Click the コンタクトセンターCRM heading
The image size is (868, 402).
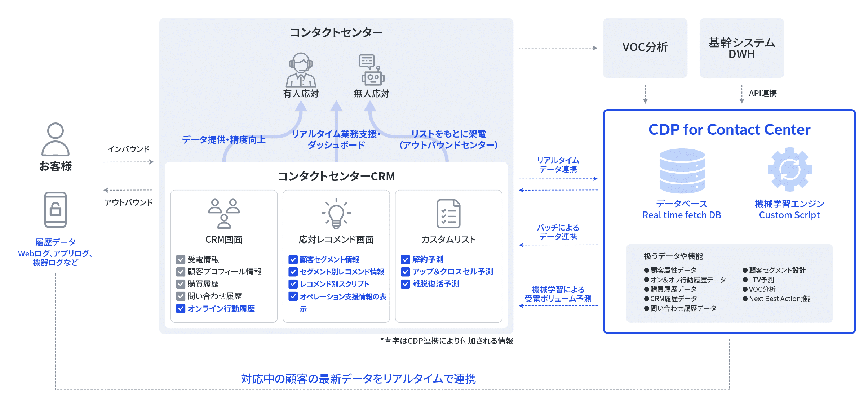[x=336, y=177]
